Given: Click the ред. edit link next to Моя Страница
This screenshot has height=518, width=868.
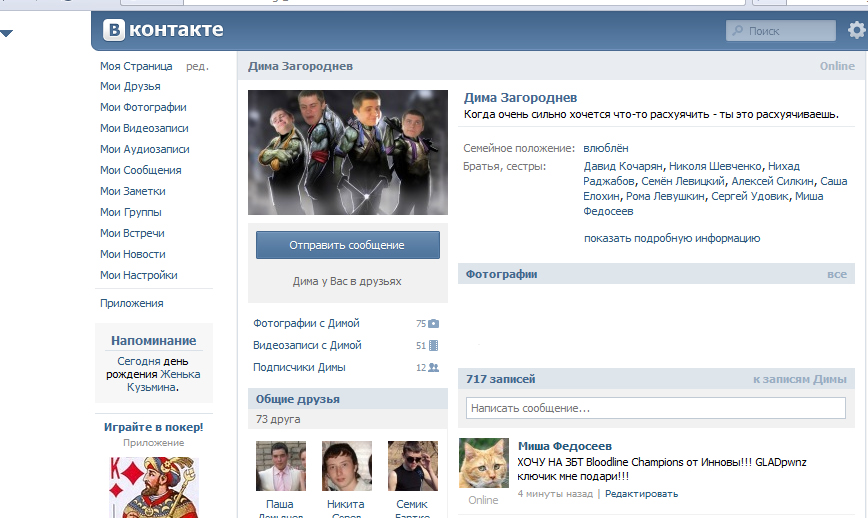Looking at the screenshot, I should [x=197, y=66].
